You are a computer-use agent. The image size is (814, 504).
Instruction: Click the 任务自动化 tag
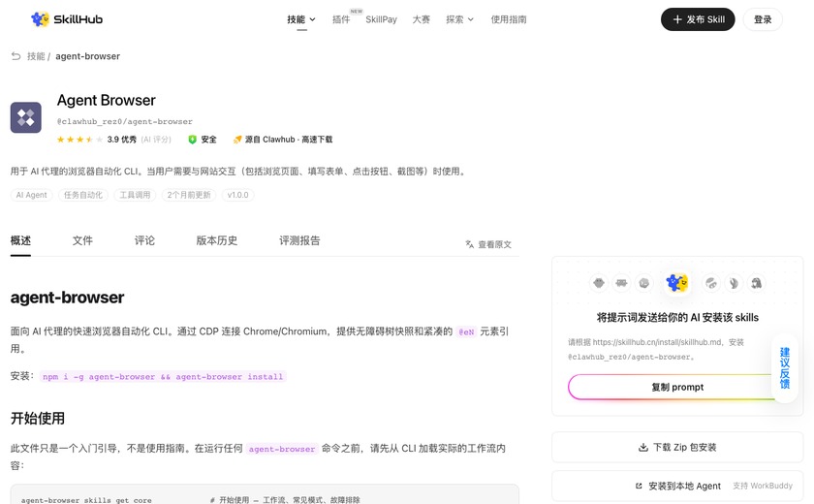click(x=83, y=195)
